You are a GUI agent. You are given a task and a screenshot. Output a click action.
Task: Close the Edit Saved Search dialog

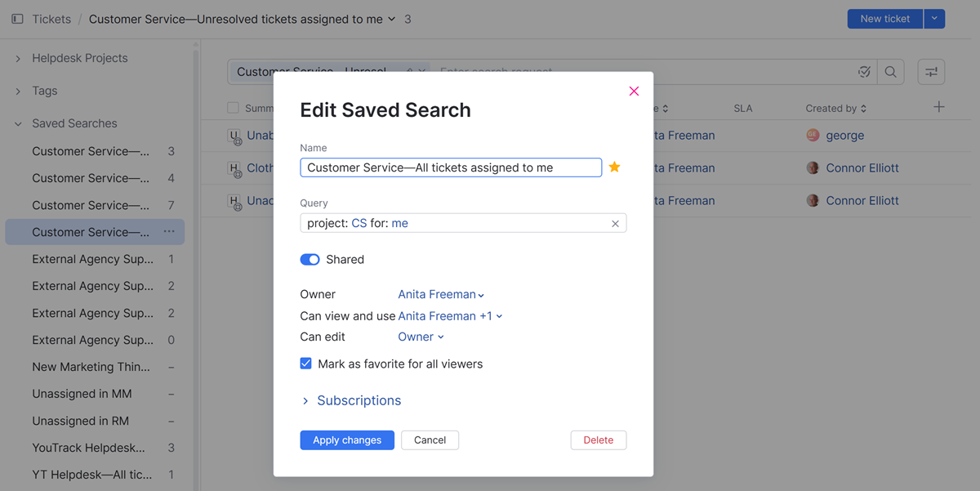pyautogui.click(x=634, y=92)
